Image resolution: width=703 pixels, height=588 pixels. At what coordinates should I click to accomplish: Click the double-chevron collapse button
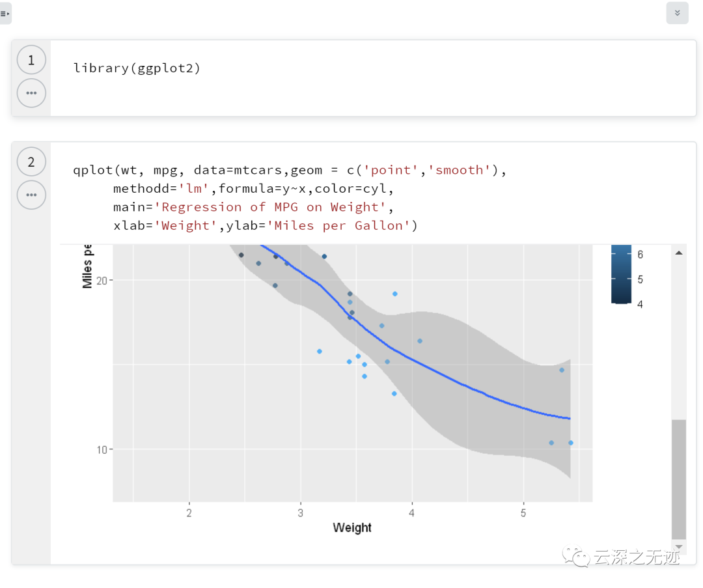pyautogui.click(x=677, y=13)
